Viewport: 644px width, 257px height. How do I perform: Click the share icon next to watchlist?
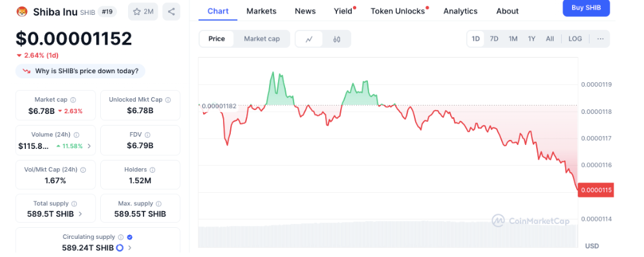click(x=171, y=12)
